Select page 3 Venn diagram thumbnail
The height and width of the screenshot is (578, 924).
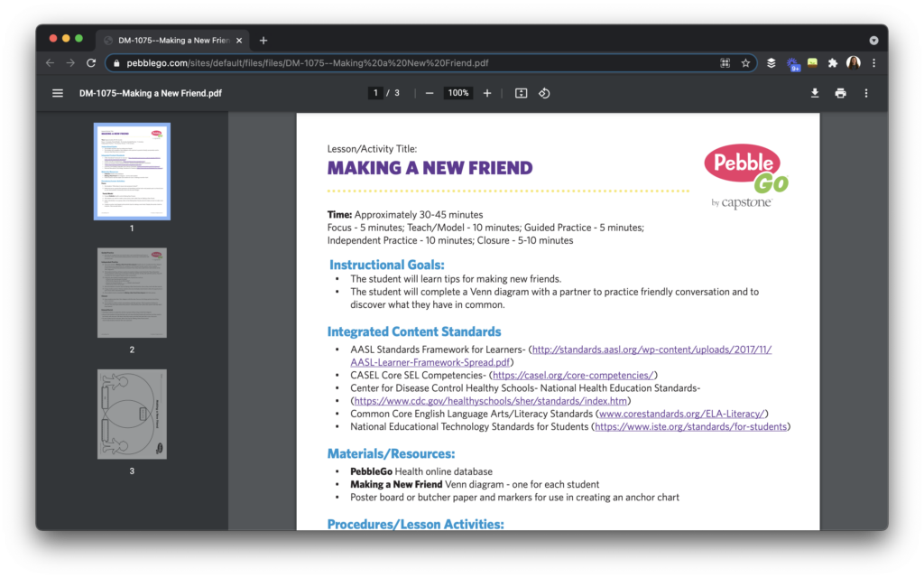coord(132,414)
